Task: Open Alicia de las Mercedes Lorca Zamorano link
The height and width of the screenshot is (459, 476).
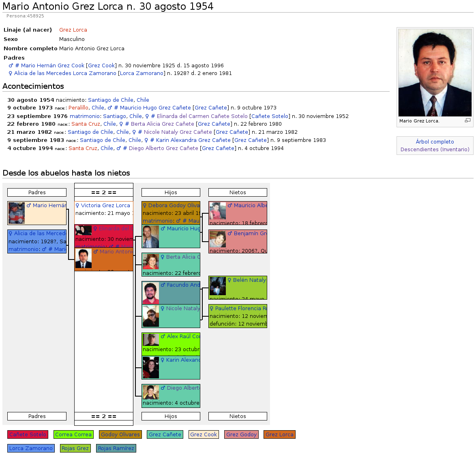Action: [x=65, y=73]
